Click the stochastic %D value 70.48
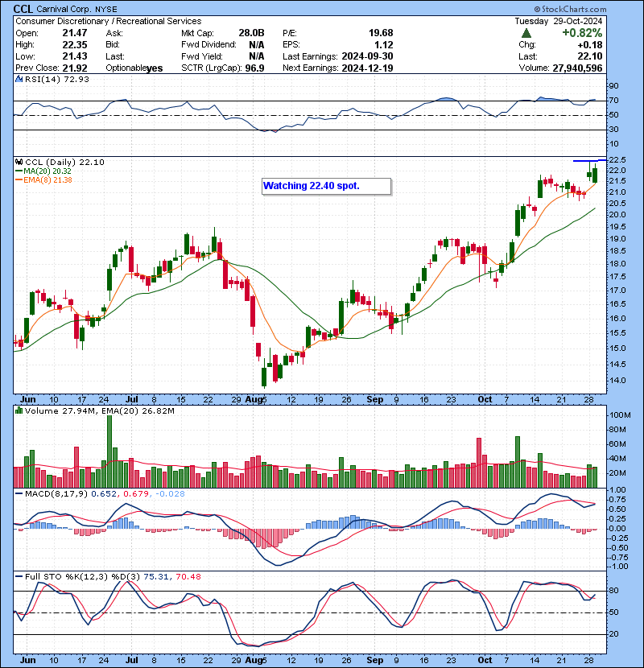The height and width of the screenshot is (668, 644). 188,576
